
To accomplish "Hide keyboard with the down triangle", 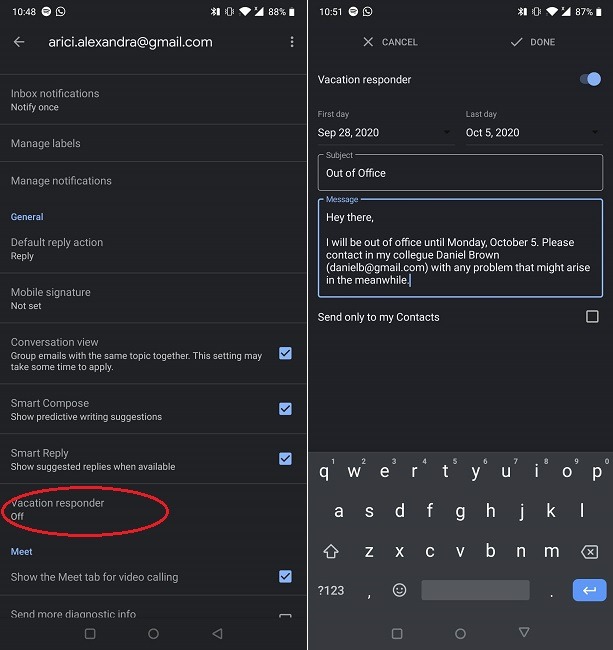I will point(524,632).
